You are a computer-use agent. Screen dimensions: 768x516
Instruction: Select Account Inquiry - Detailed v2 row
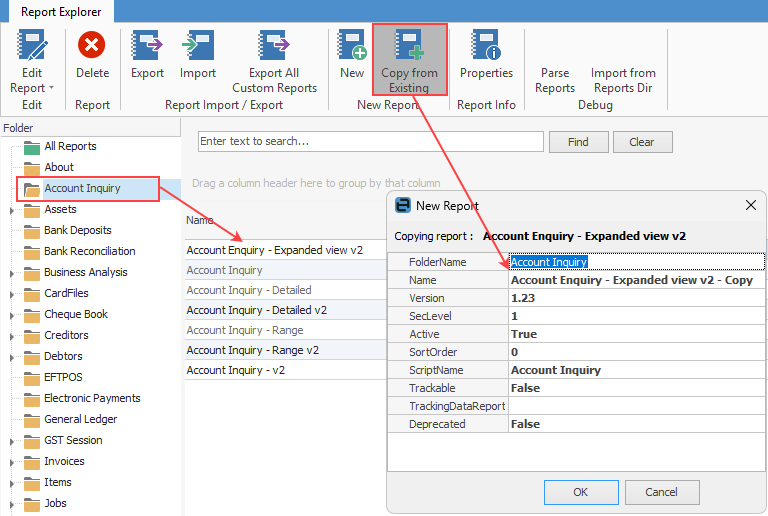coord(286,310)
